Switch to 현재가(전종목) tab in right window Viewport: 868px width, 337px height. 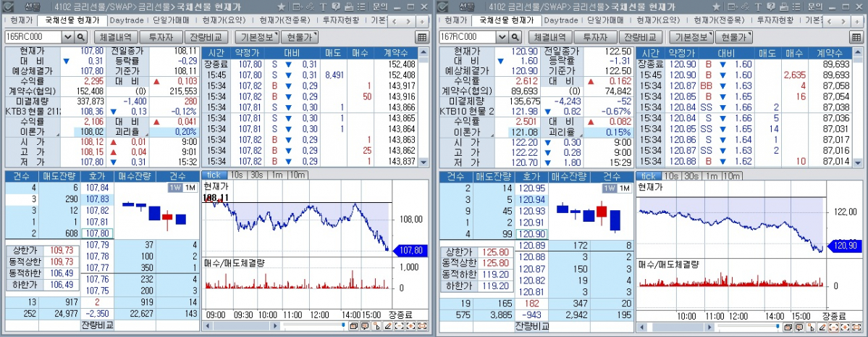point(717,20)
